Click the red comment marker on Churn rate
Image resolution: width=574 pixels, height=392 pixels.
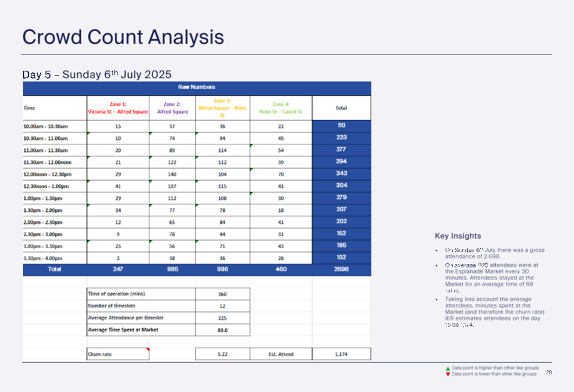[x=147, y=350]
